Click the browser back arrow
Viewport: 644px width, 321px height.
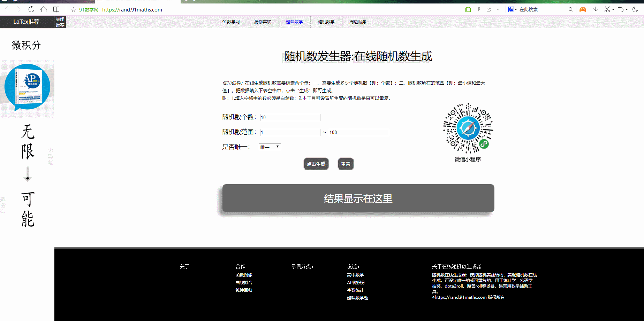[6, 9]
